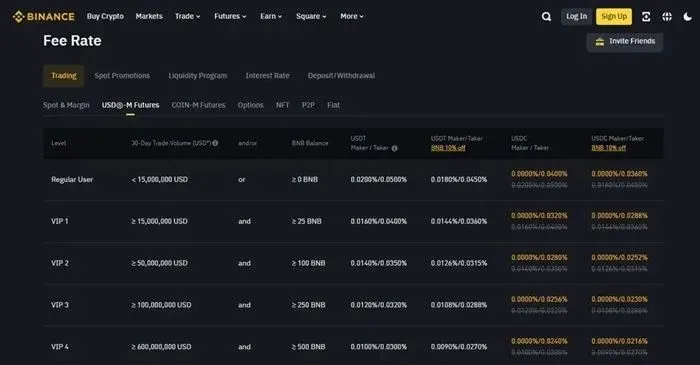Expand the More dropdown menu
The height and width of the screenshot is (365, 700).
[352, 17]
